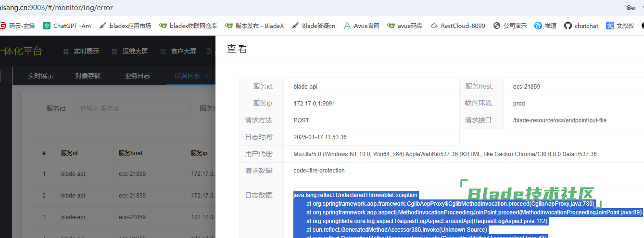
Task: Close the 错误日志 tab
Action: pos(206,76)
